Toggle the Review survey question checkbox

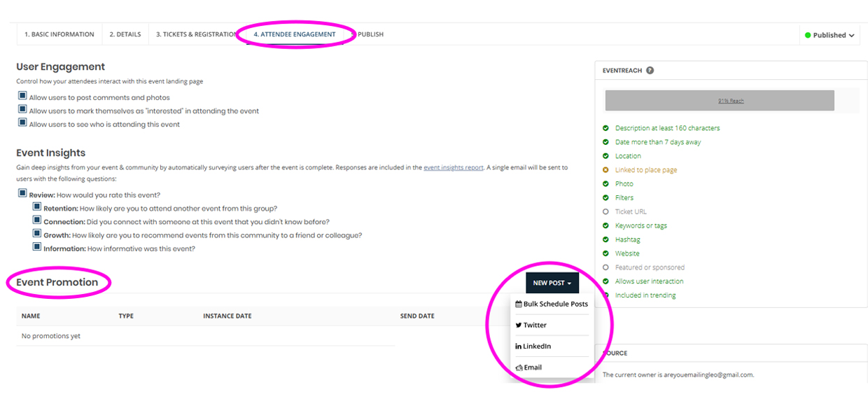tap(22, 194)
